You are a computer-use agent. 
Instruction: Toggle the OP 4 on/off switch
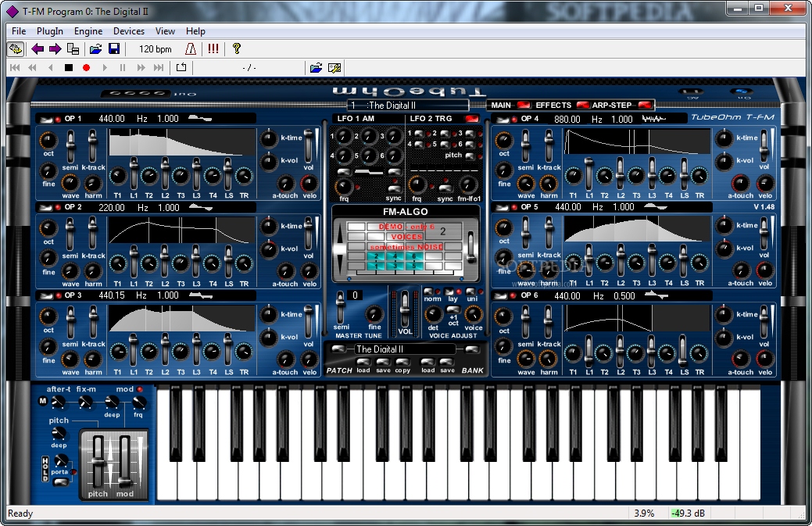click(502, 120)
